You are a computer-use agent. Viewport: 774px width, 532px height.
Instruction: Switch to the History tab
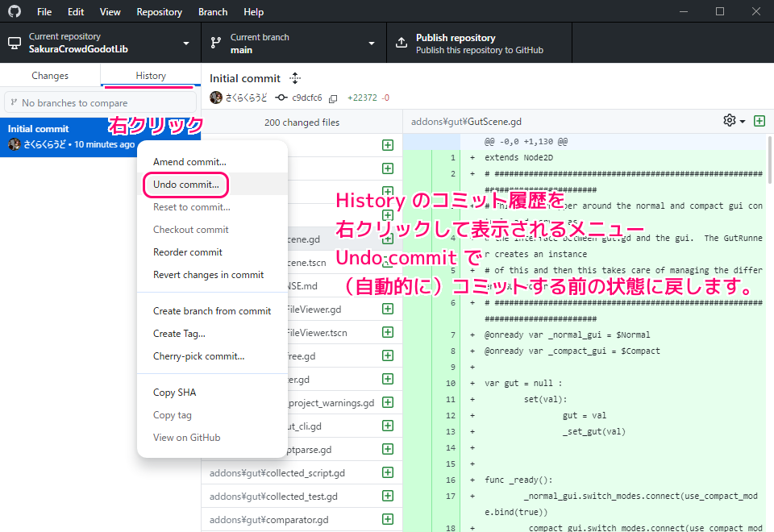pyautogui.click(x=151, y=76)
